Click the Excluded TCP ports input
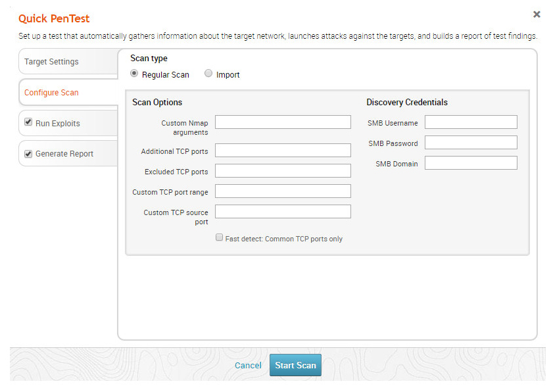The height and width of the screenshot is (392, 551). pyautogui.click(x=283, y=171)
